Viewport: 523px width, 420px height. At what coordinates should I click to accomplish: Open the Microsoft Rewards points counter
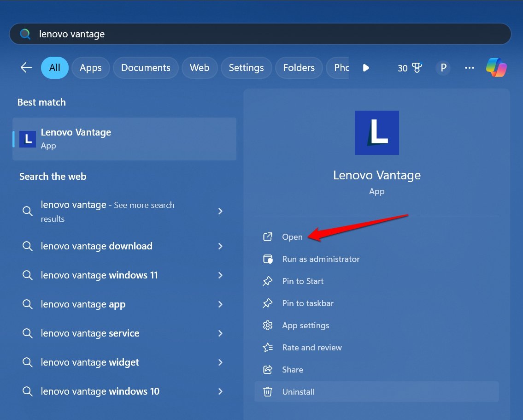tap(408, 67)
